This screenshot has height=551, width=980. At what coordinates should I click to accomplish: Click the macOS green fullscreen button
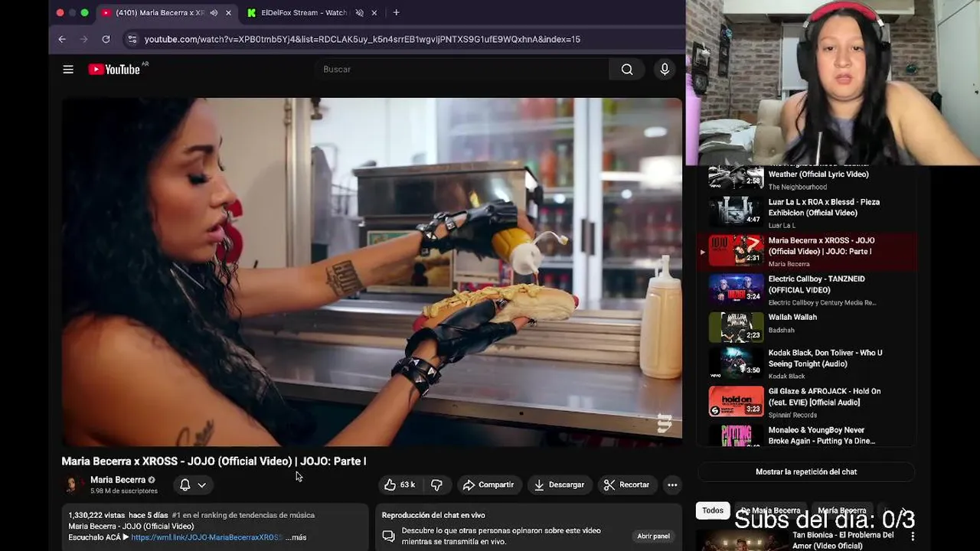tap(85, 13)
